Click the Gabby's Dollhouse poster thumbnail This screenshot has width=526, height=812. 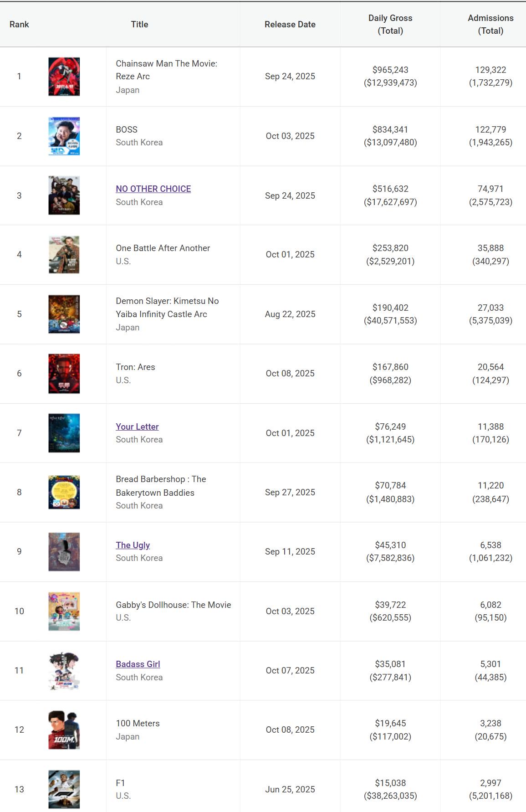64,611
